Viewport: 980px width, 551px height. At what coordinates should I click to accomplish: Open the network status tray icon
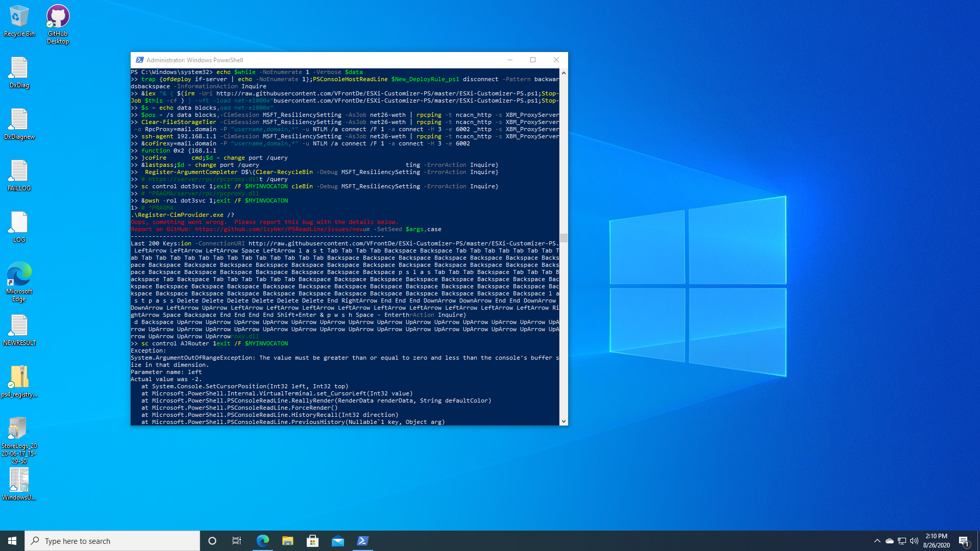coord(901,541)
